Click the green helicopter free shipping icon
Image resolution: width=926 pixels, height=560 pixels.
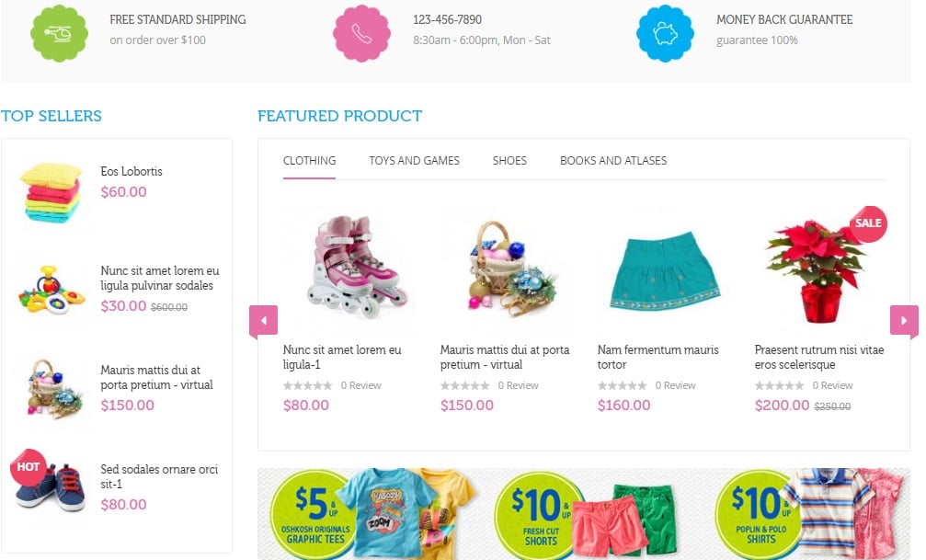[59, 33]
